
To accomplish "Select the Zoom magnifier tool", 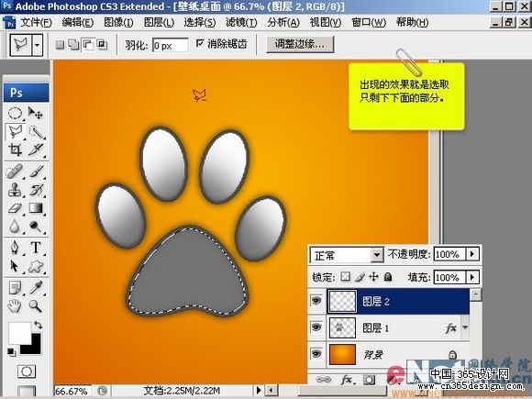I will 35,306.
